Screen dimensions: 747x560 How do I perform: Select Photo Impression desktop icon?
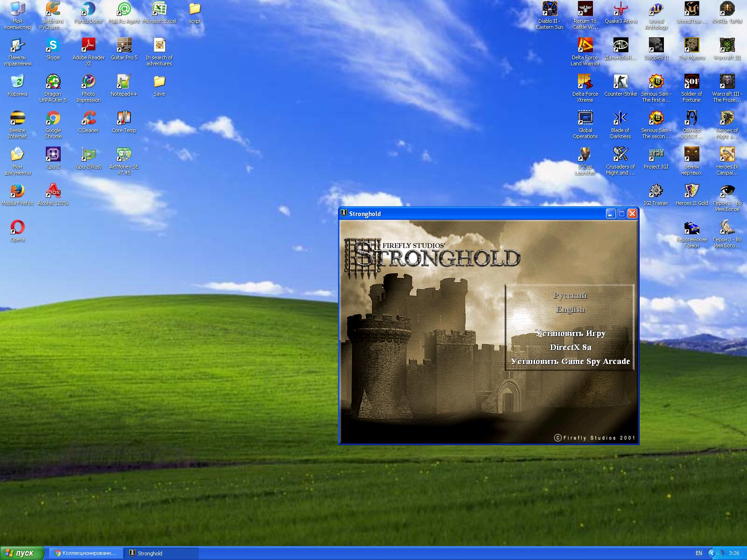coord(88,88)
